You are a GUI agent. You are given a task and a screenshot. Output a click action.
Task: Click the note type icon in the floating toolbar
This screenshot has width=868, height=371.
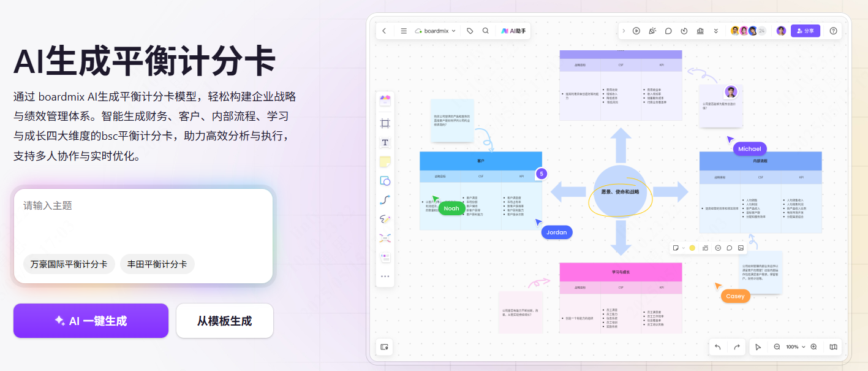[x=676, y=248]
